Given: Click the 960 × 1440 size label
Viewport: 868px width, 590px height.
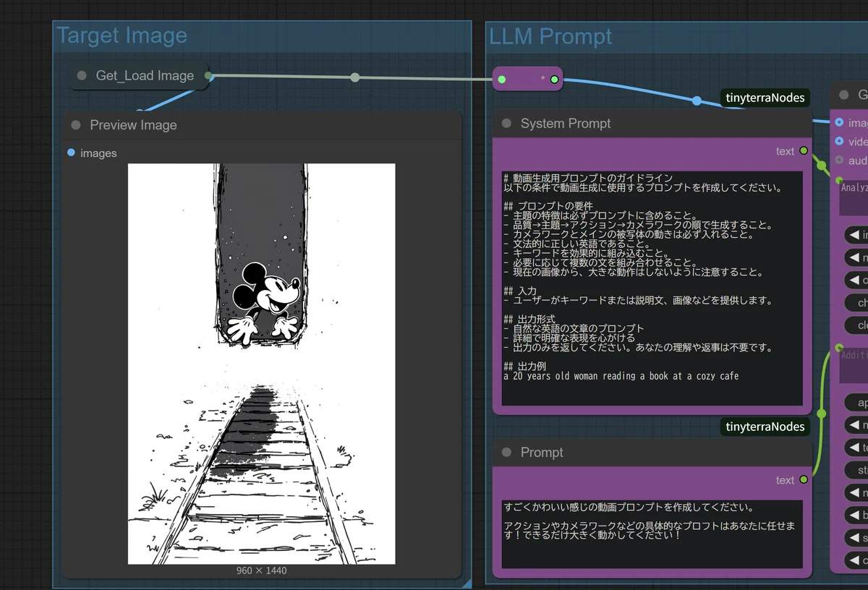Looking at the screenshot, I should [262, 570].
